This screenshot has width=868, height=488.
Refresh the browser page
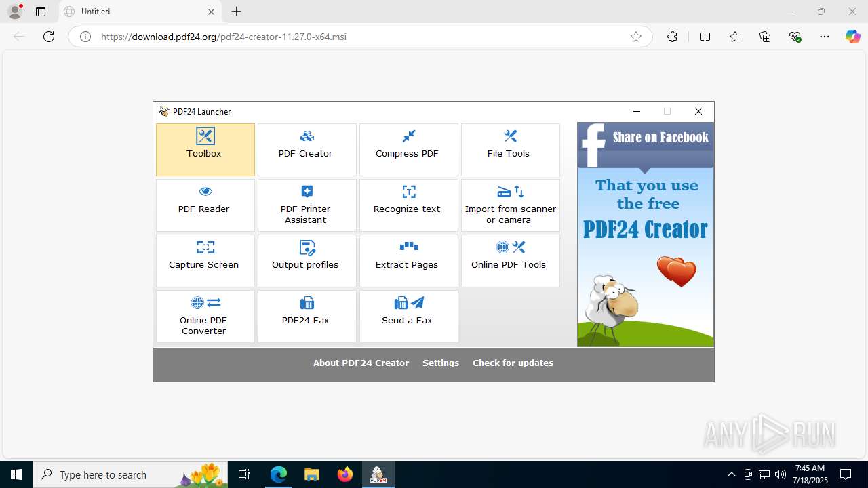click(x=49, y=37)
